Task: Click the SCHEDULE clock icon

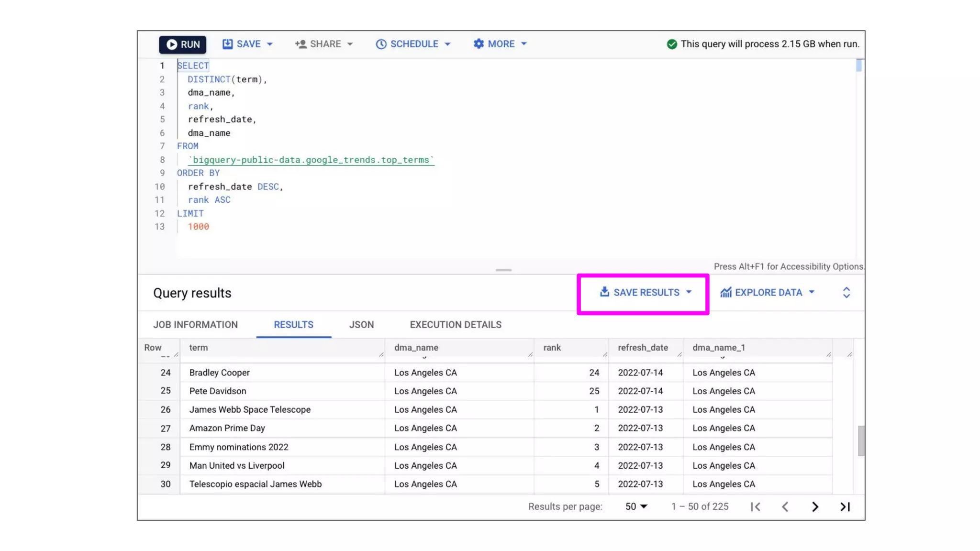Action: (381, 44)
